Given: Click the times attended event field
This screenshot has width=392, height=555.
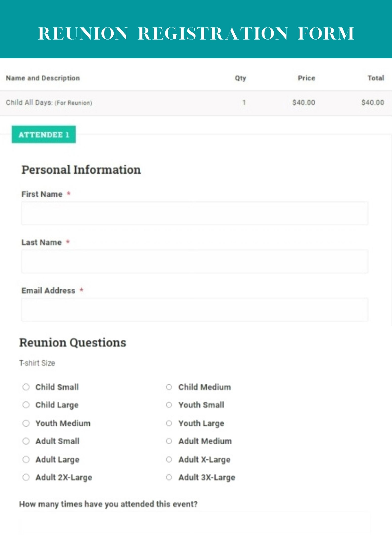Looking at the screenshot, I should [194, 523].
